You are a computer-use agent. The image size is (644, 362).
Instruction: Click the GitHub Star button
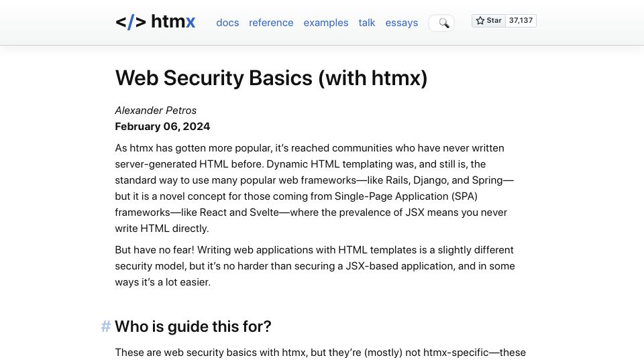pos(488,21)
